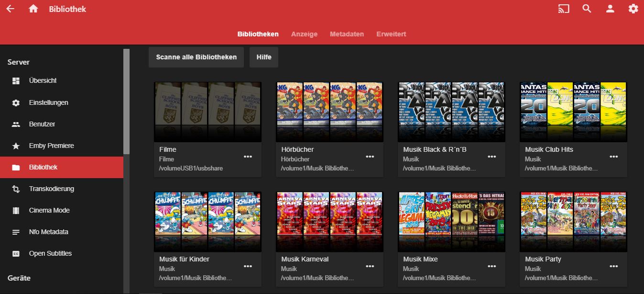
Task: Click the /volumeUSB1/usbshare path text
Action: 191,169
